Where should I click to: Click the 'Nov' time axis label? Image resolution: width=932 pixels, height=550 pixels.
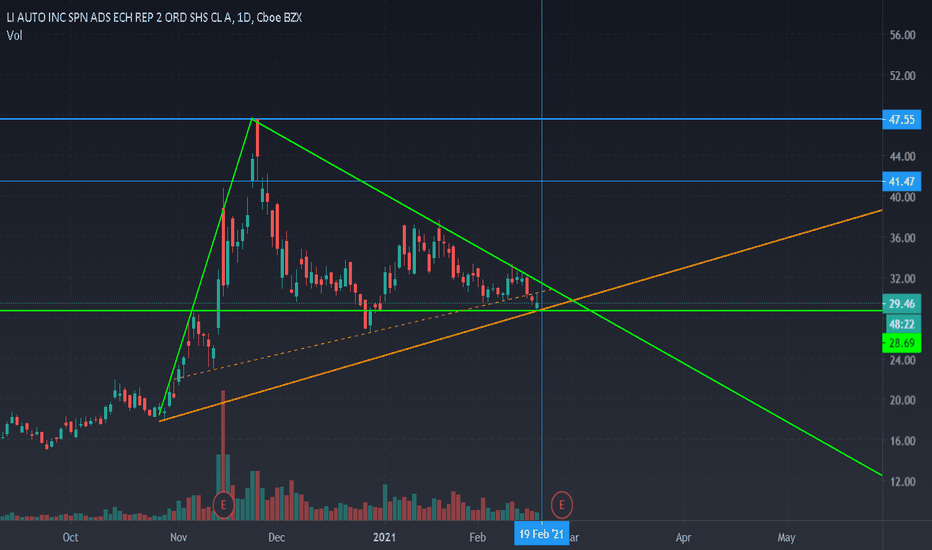pyautogui.click(x=178, y=538)
